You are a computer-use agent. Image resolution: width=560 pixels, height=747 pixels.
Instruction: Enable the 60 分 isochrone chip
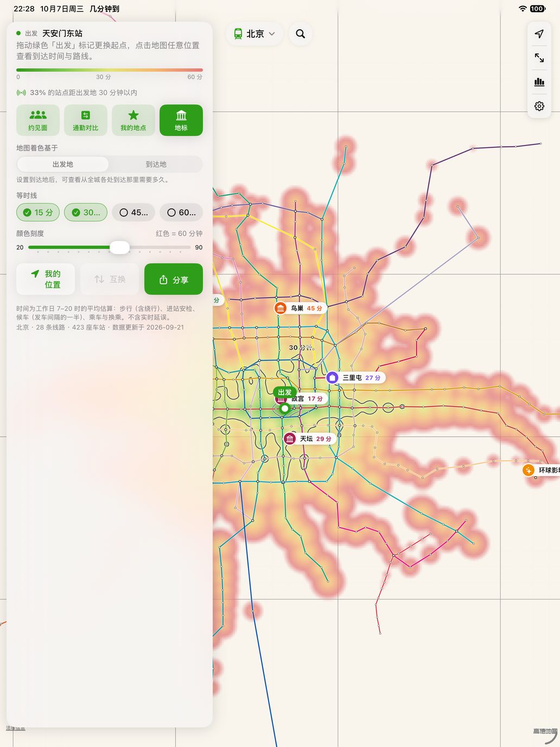(181, 212)
